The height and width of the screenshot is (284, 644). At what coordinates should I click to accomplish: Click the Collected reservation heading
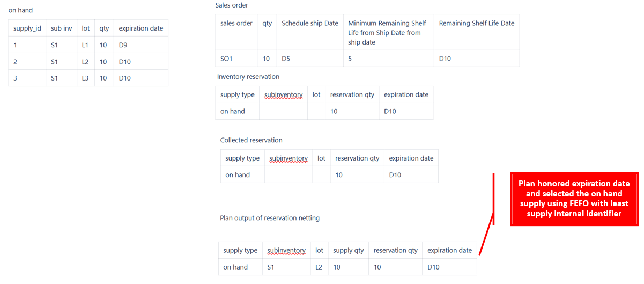251,140
